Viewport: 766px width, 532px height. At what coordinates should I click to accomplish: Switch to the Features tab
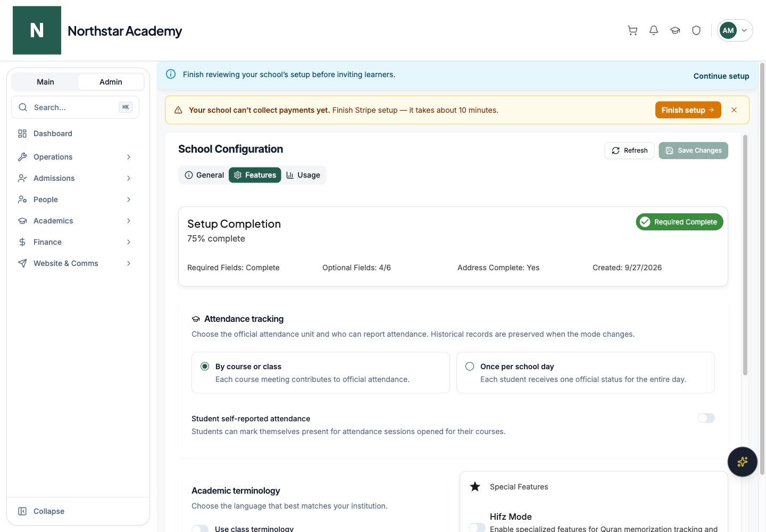[x=255, y=175]
